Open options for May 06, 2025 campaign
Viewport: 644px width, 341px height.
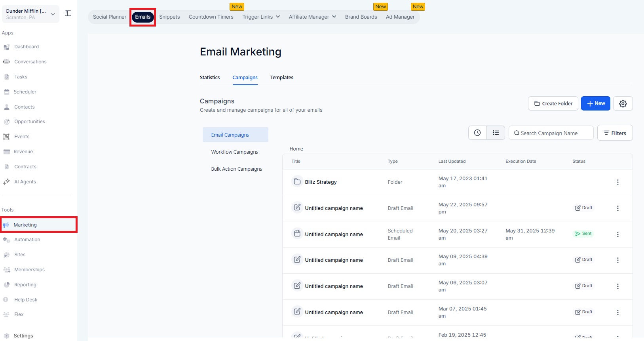618,286
